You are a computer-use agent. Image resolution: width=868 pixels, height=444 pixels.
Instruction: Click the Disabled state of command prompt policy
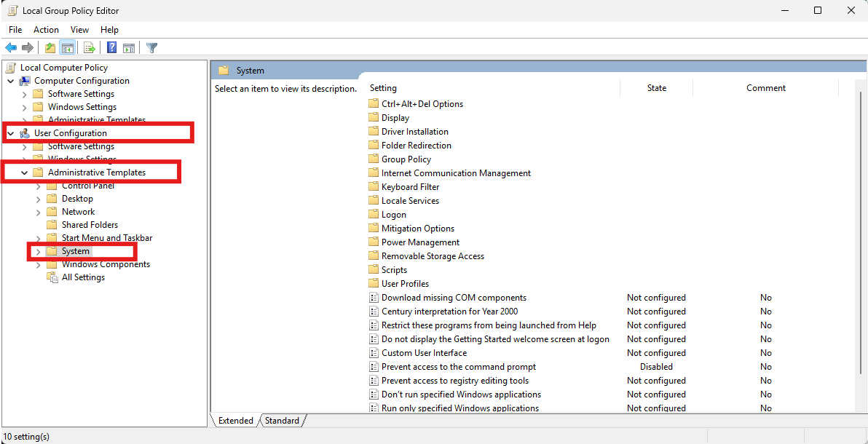[657, 367]
